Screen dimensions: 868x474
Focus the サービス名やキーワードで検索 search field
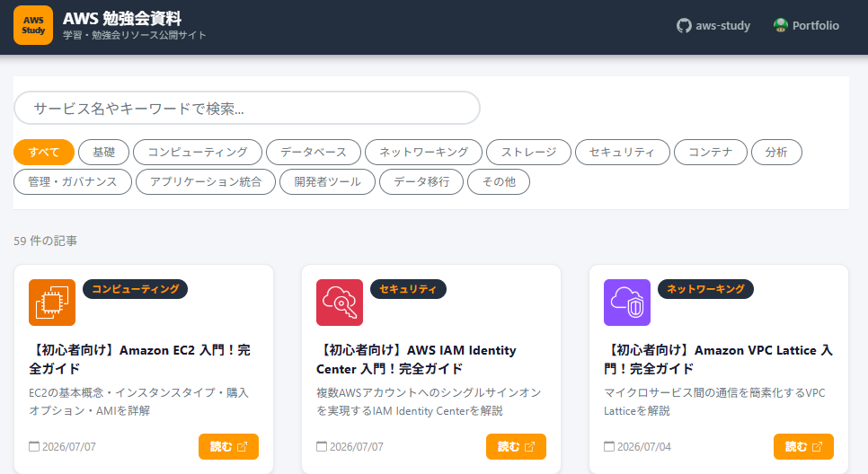pyautogui.click(x=247, y=108)
